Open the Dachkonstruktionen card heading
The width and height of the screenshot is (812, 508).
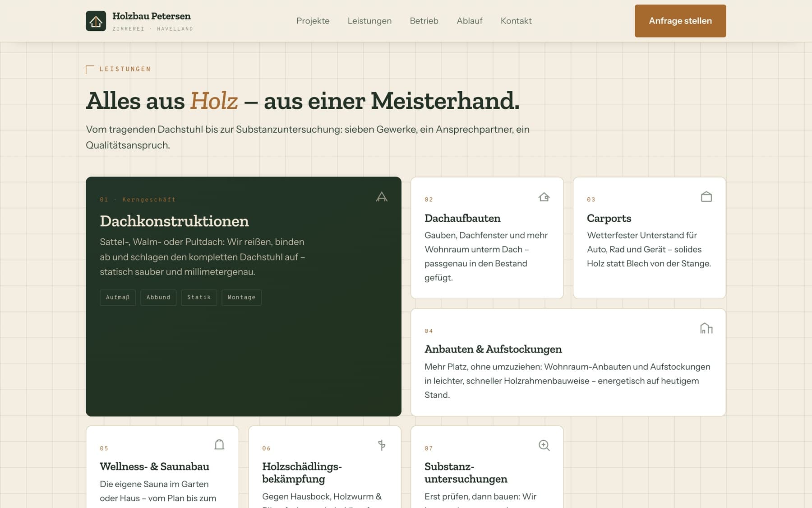coord(174,221)
